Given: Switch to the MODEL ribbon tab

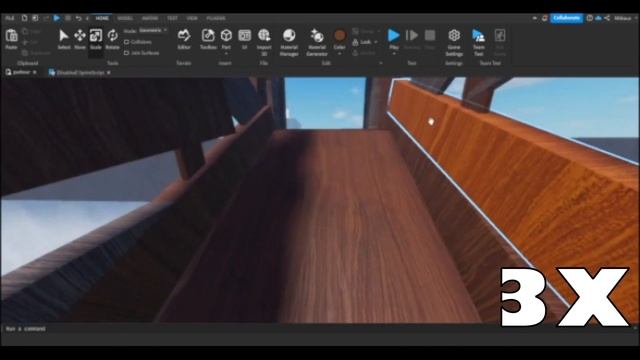Looking at the screenshot, I should coord(125,18).
